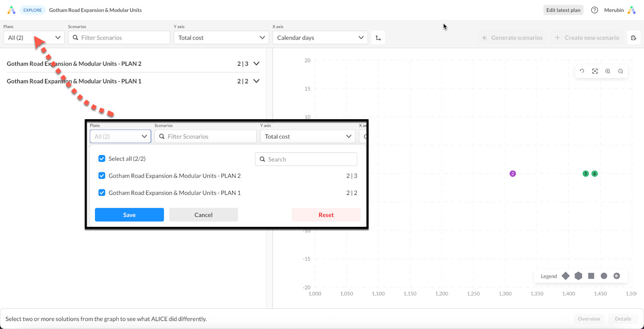644x329 pixels.
Task: Click the Cancel button
Action: (203, 215)
